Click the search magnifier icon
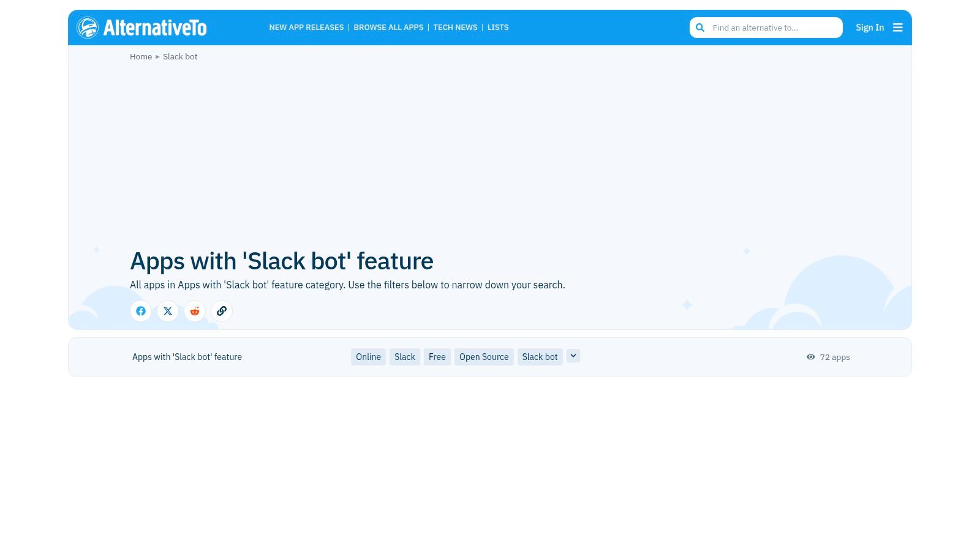The width and height of the screenshot is (980, 551). pos(700,28)
